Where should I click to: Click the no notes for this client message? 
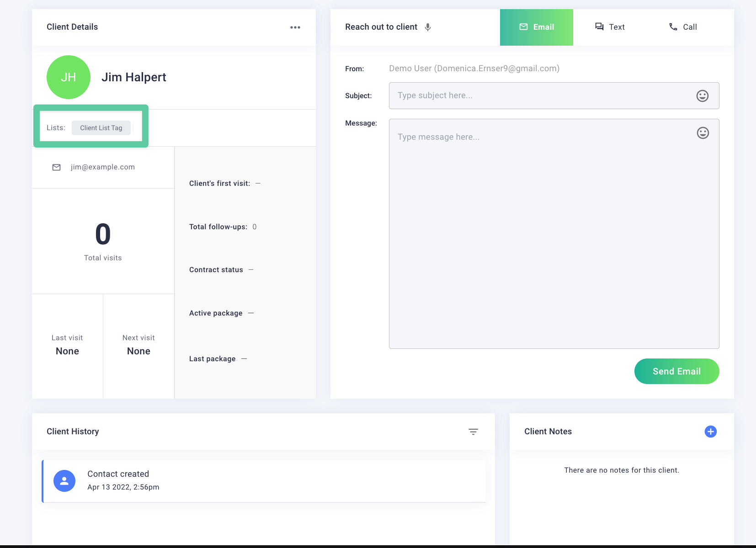(x=622, y=470)
